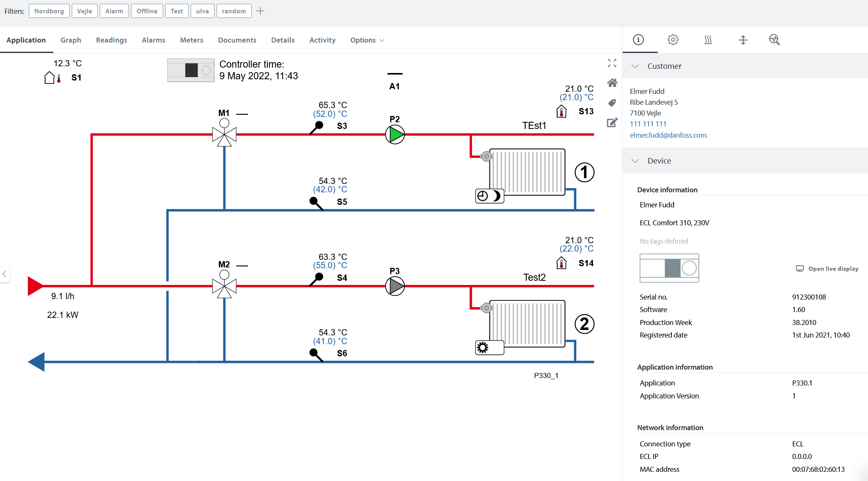Open the Options dropdown
Screen dimensions: 868x481
pos(367,40)
